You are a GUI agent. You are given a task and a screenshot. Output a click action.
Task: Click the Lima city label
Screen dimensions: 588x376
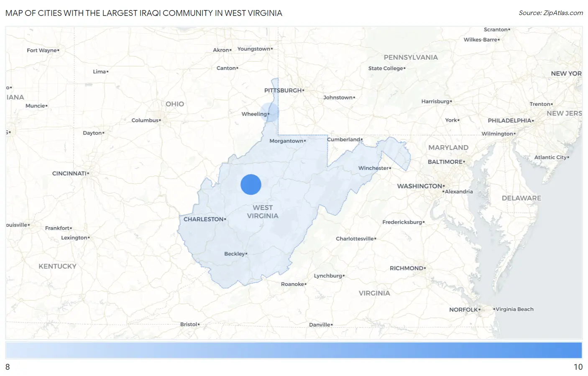point(100,72)
